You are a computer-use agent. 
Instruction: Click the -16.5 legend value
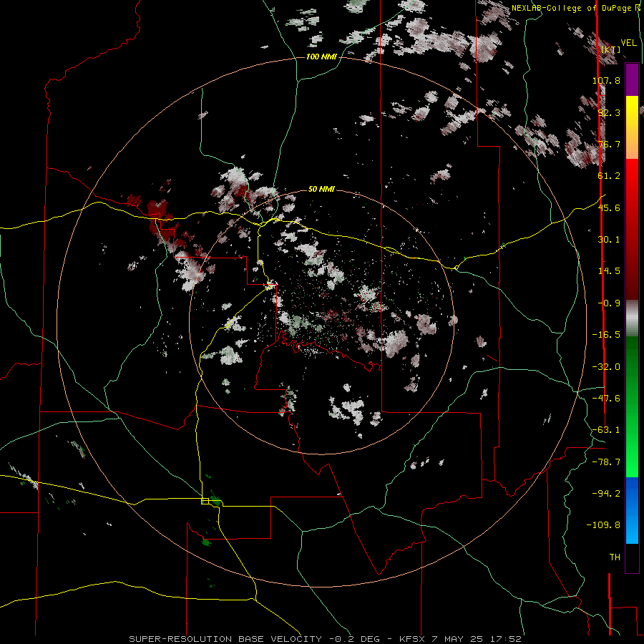606,335
